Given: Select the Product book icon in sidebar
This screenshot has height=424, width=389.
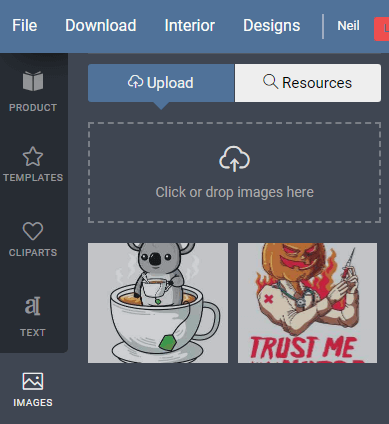Looking at the screenshot, I should [x=33, y=81].
